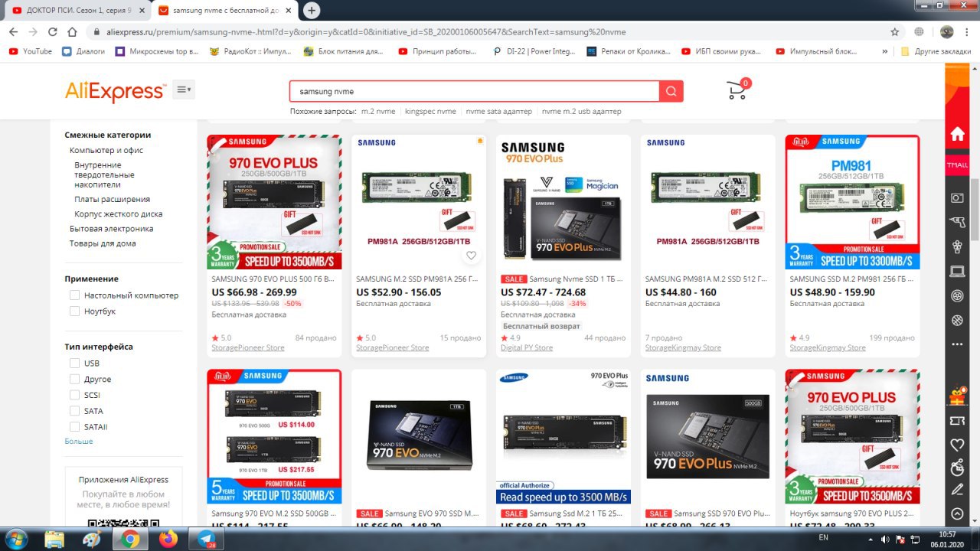
Task: Click the EN language indicator in tray
Action: pos(823,538)
